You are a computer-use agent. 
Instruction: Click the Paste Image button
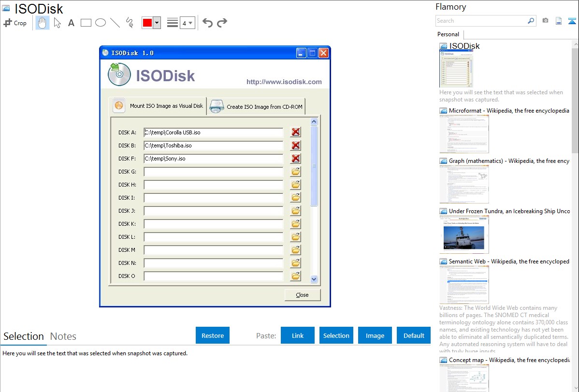375,335
